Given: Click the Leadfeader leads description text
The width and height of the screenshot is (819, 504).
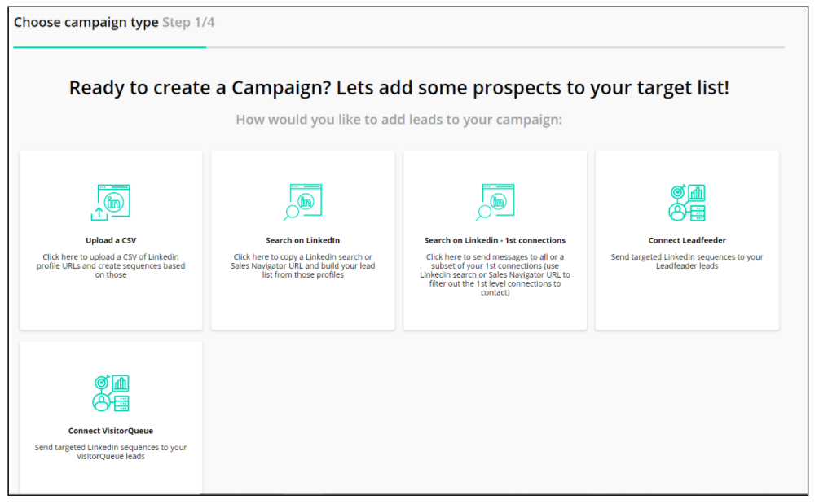Looking at the screenshot, I should (687, 261).
